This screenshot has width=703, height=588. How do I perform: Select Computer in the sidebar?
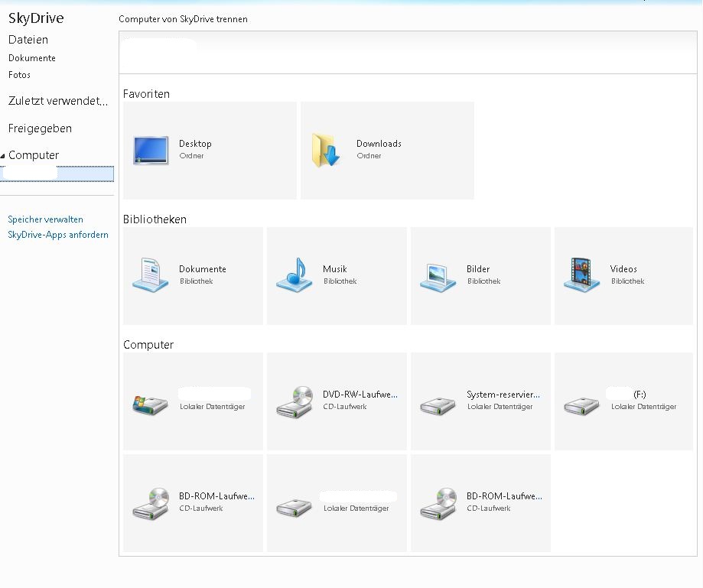coord(34,155)
